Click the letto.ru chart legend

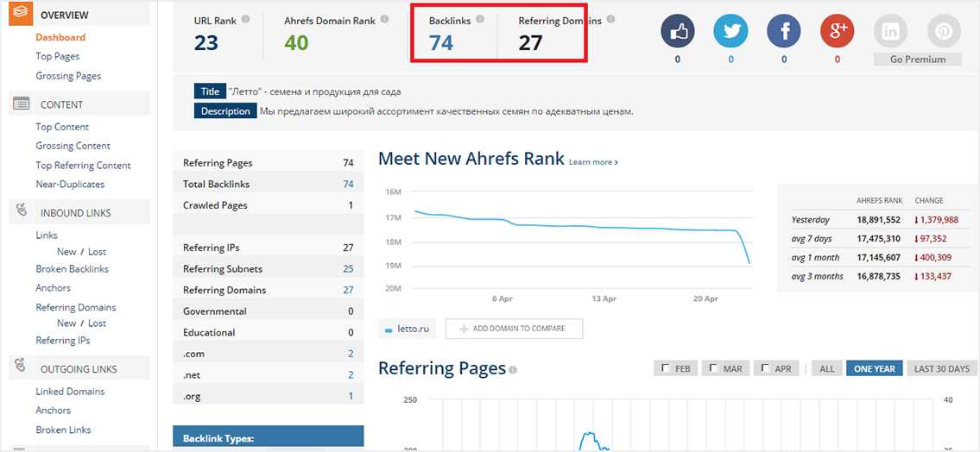408,329
